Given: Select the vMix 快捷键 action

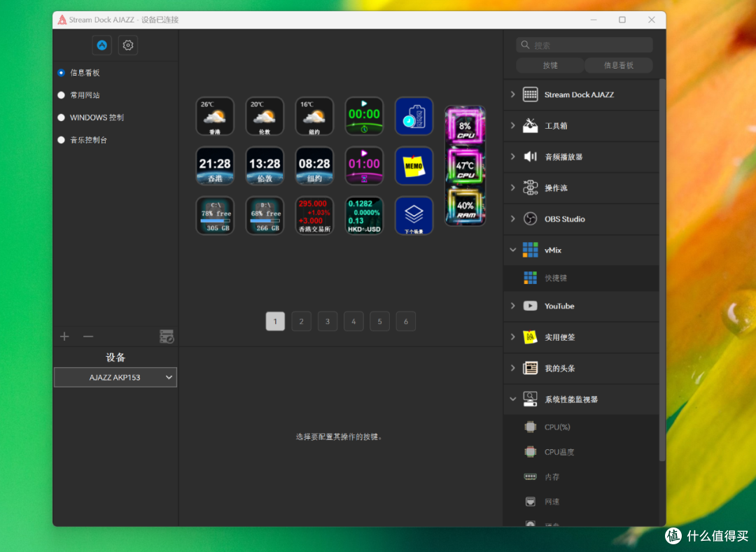Looking at the screenshot, I should (581, 278).
